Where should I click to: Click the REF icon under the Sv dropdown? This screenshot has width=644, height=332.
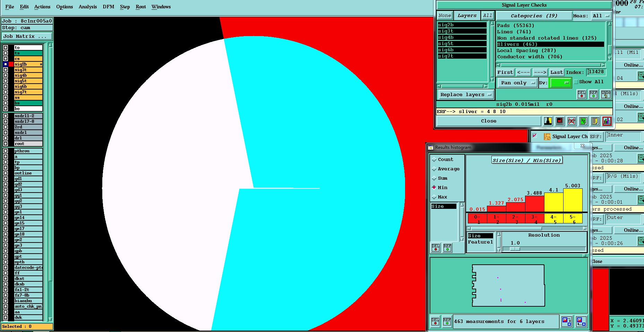click(593, 94)
